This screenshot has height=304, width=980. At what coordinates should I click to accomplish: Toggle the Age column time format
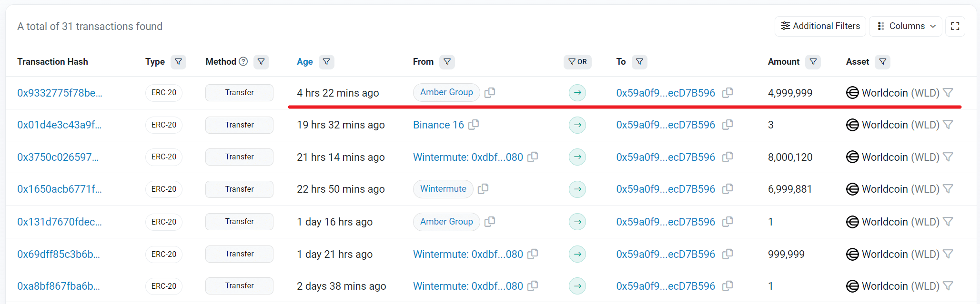pyautogui.click(x=305, y=62)
